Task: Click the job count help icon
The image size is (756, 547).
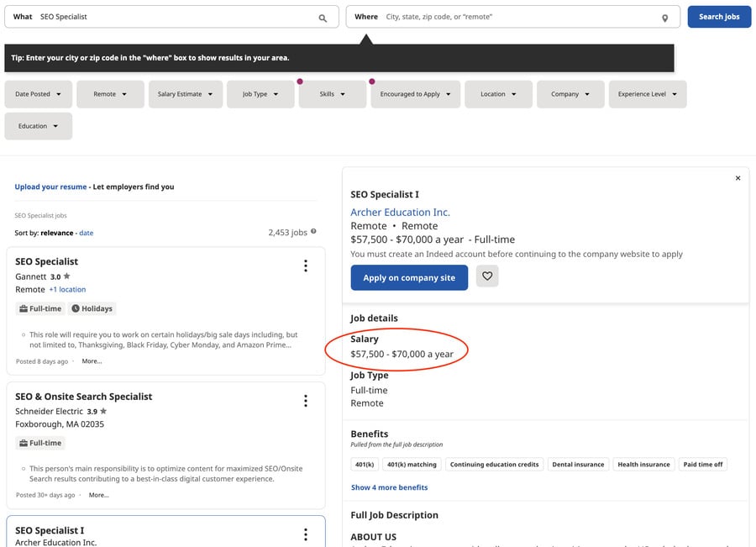Action: [x=314, y=232]
